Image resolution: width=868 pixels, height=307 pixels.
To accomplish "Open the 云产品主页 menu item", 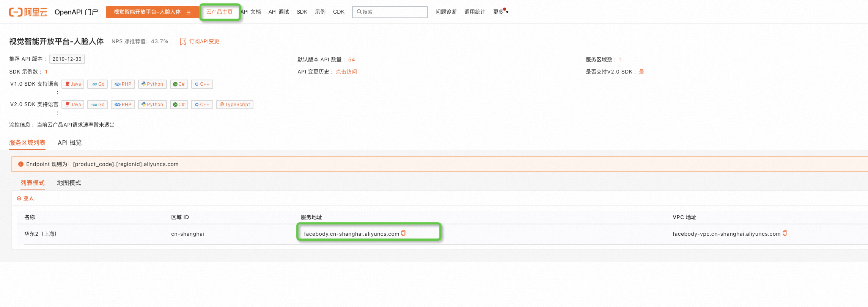I will tap(219, 12).
